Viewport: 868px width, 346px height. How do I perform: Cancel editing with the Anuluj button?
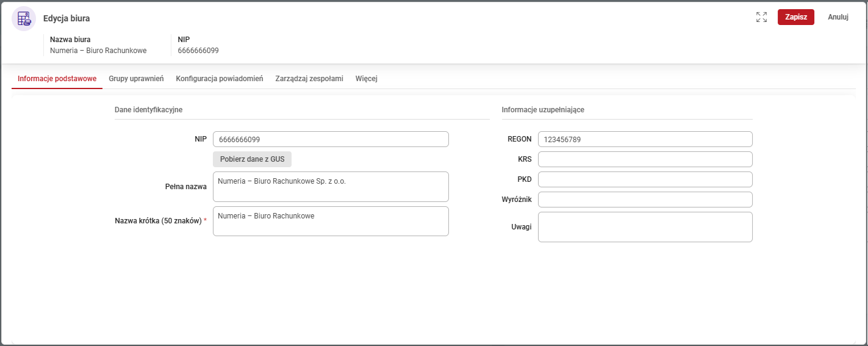pos(838,17)
